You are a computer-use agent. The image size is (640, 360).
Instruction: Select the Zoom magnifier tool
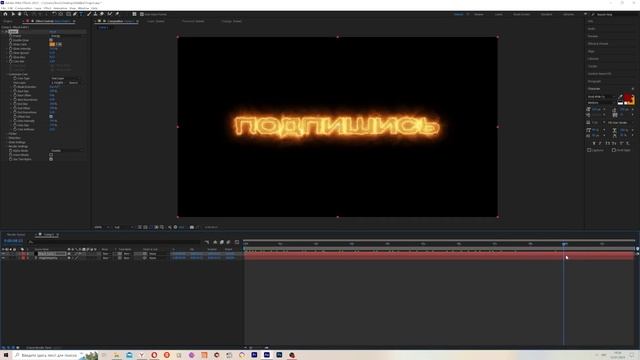click(26, 14)
